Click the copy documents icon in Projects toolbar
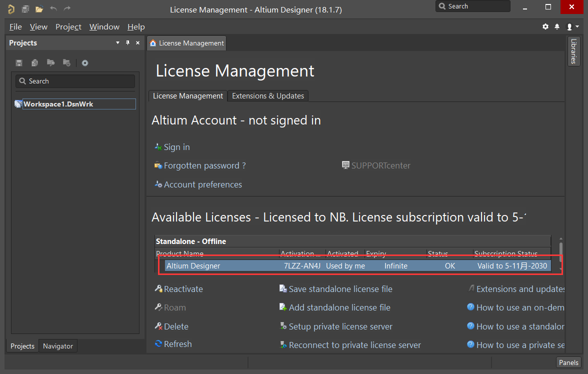Viewport: 588px width, 374px height. click(x=34, y=63)
